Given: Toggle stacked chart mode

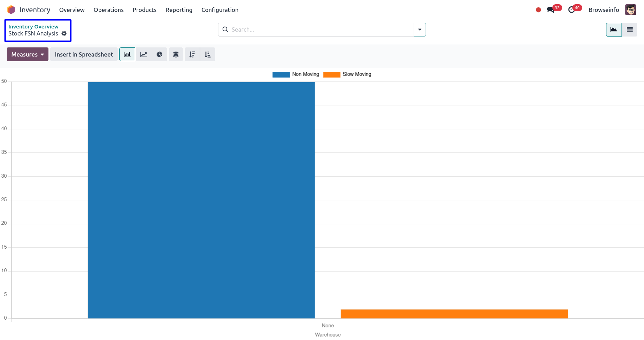Looking at the screenshot, I should [176, 54].
